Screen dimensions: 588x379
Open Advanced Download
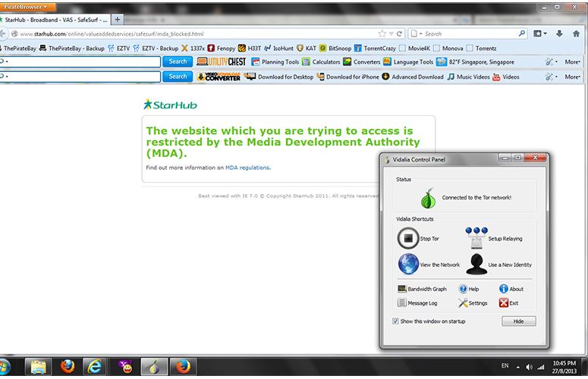click(413, 77)
